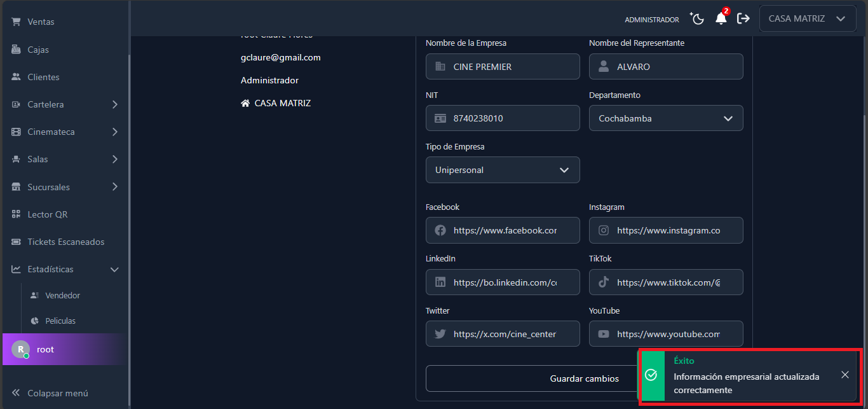This screenshot has height=409, width=868.
Task: Open the Tipo de Empresa dropdown
Action: 502,170
